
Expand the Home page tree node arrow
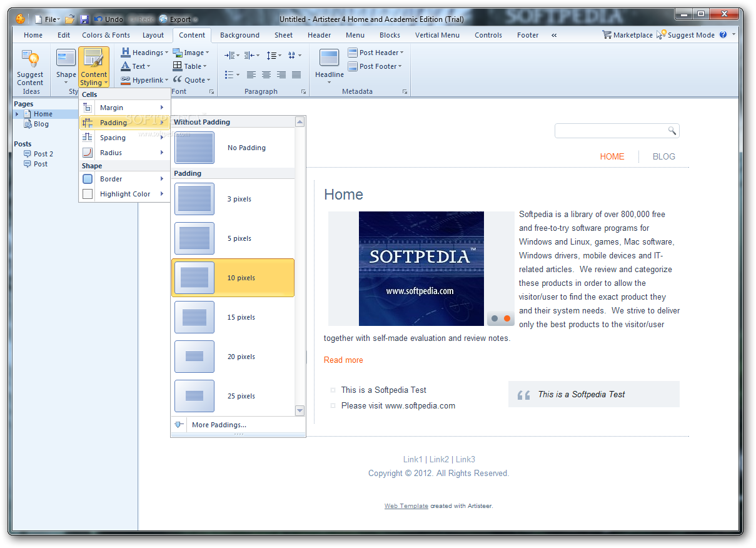click(18, 114)
